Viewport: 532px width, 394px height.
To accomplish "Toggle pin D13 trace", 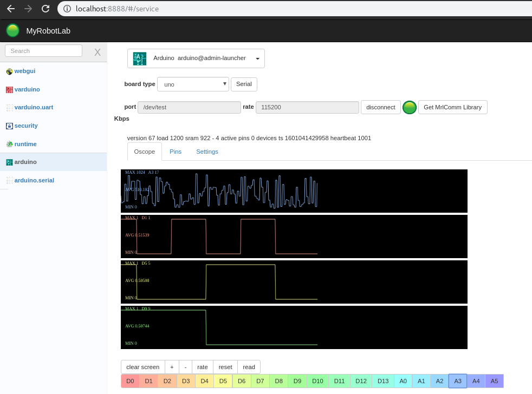I will [383, 381].
